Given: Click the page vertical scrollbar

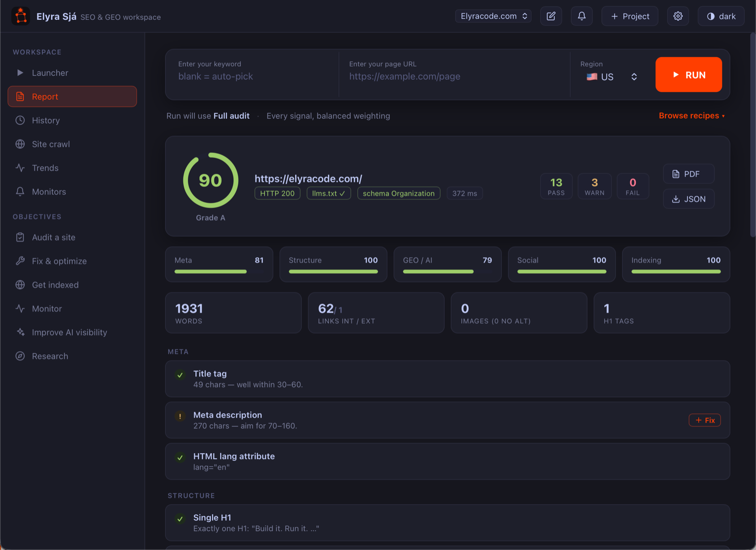Looking at the screenshot, I should click(x=753, y=135).
